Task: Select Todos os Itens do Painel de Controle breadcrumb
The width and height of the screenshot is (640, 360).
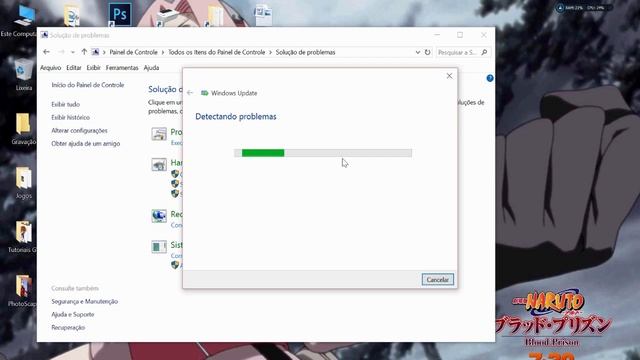Action: pyautogui.click(x=217, y=52)
